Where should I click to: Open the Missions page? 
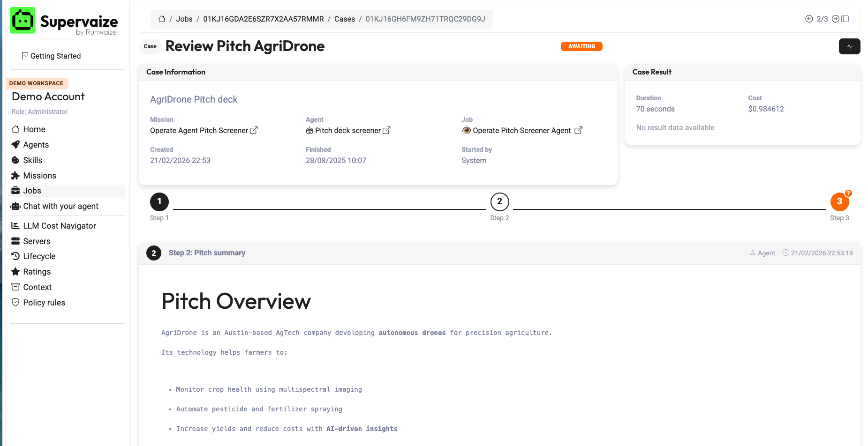(40, 176)
